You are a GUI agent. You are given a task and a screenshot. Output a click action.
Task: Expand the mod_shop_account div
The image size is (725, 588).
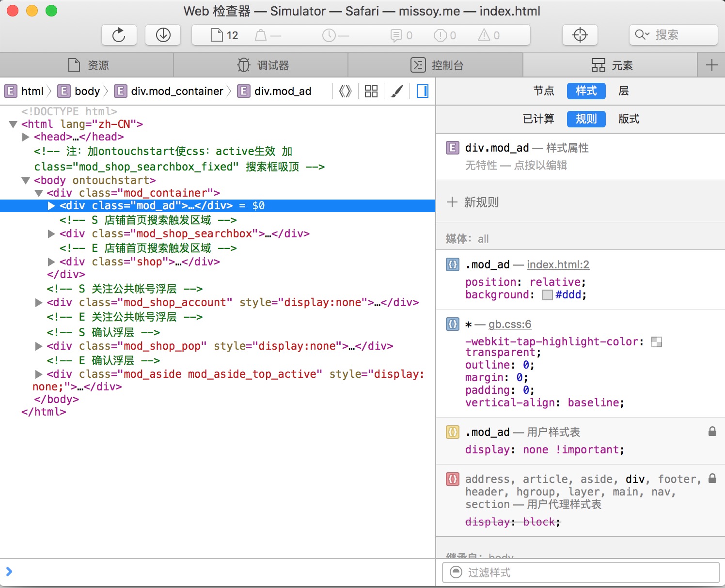(x=39, y=303)
